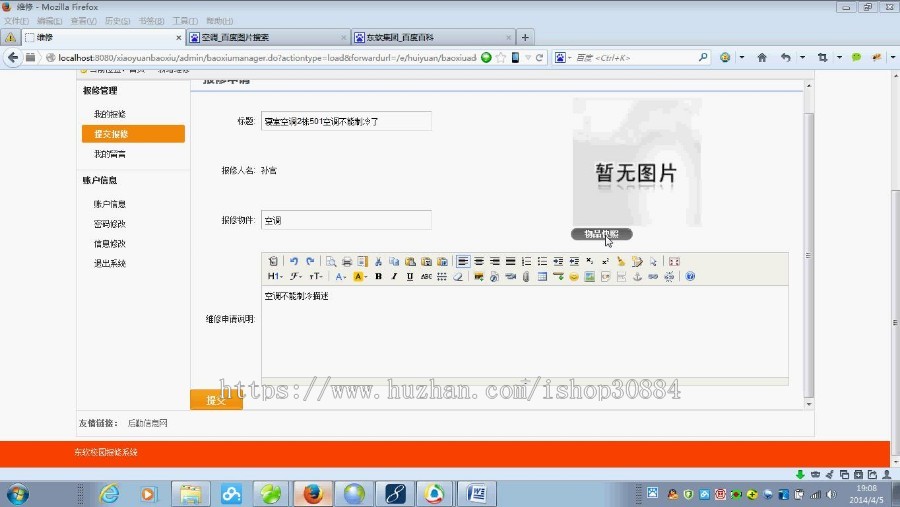Open the font size dropdown
Screen dimensions: 900x507
pyautogui.click(x=316, y=277)
